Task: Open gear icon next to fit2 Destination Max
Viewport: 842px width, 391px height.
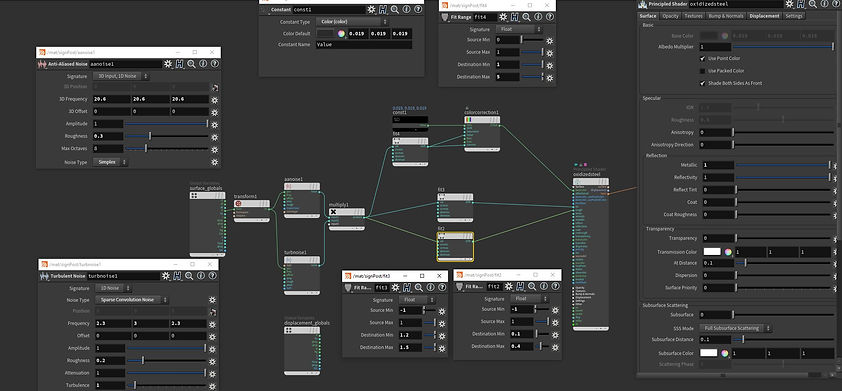Action: point(555,347)
